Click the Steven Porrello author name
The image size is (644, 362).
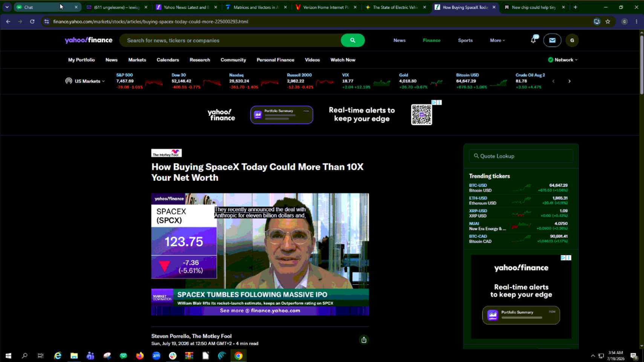[170, 336]
